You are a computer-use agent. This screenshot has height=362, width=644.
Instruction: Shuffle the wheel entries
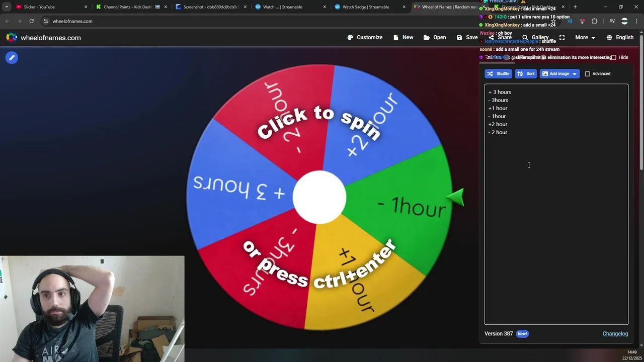click(x=498, y=74)
